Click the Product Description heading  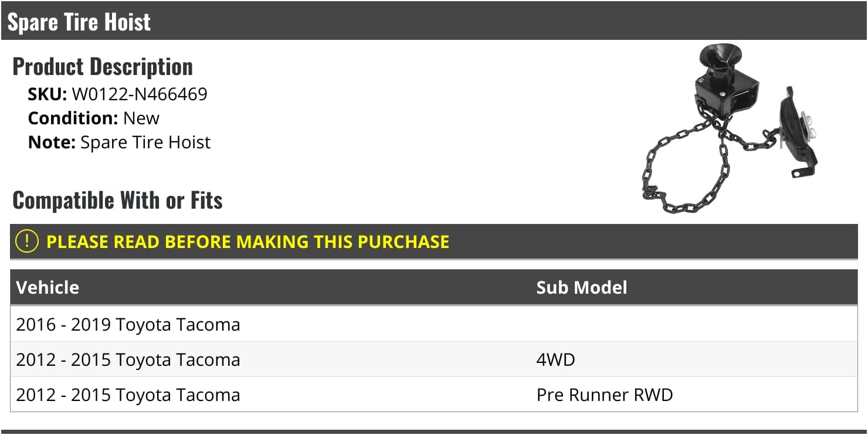103,67
